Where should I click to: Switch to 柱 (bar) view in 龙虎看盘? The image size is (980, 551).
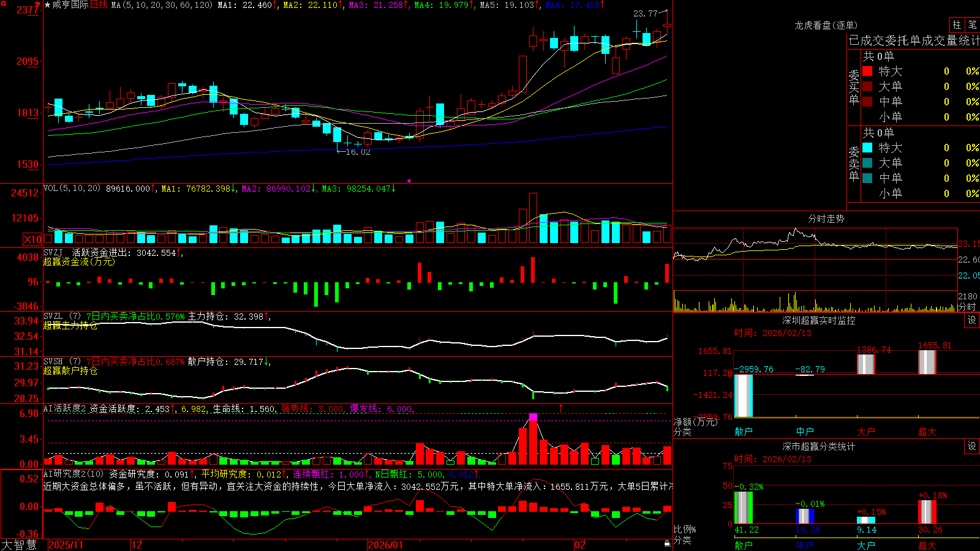(x=957, y=24)
